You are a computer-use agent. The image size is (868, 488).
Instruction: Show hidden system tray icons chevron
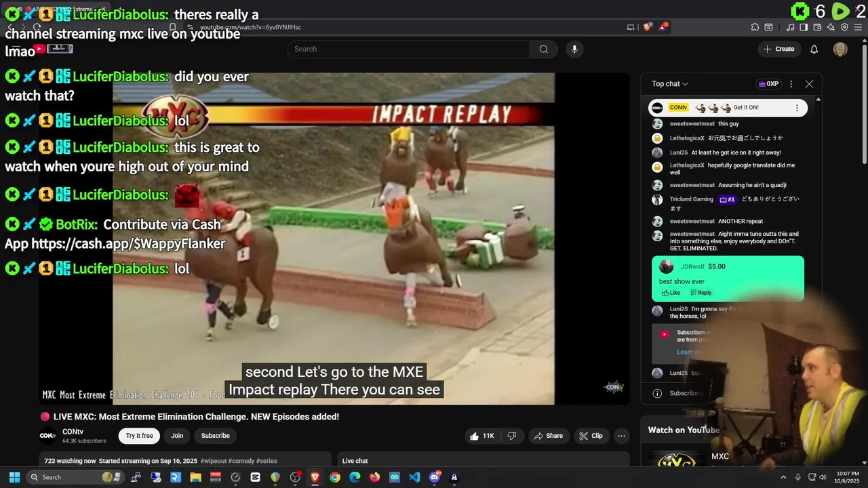pyautogui.click(x=783, y=477)
